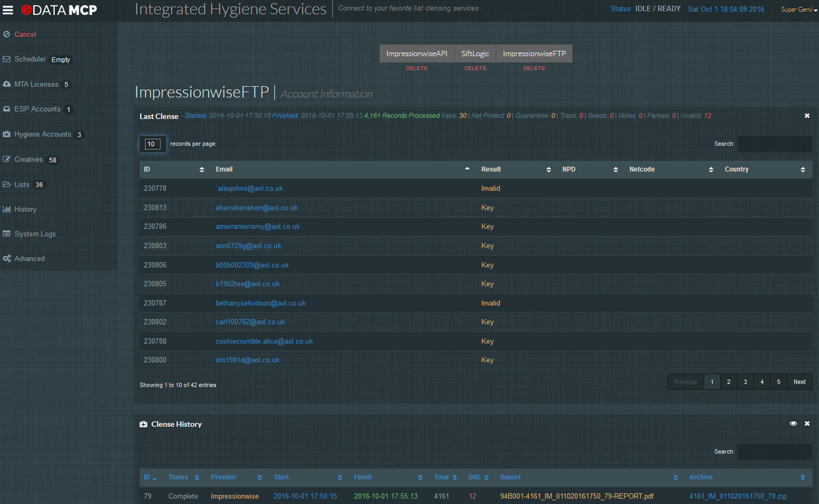819x504 pixels.
Task: Click the MTA Licenses cloud icon
Action: click(x=6, y=84)
